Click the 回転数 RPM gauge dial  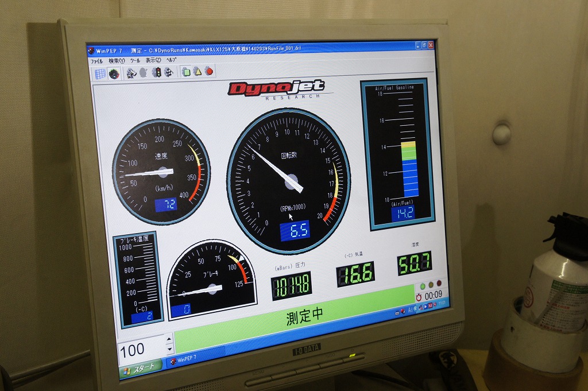pos(289,181)
